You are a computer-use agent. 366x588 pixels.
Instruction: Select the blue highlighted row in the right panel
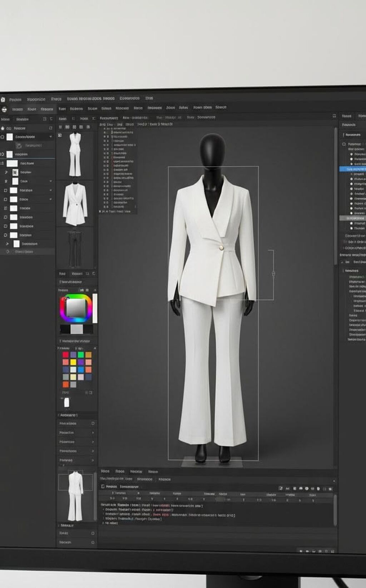[x=352, y=169]
